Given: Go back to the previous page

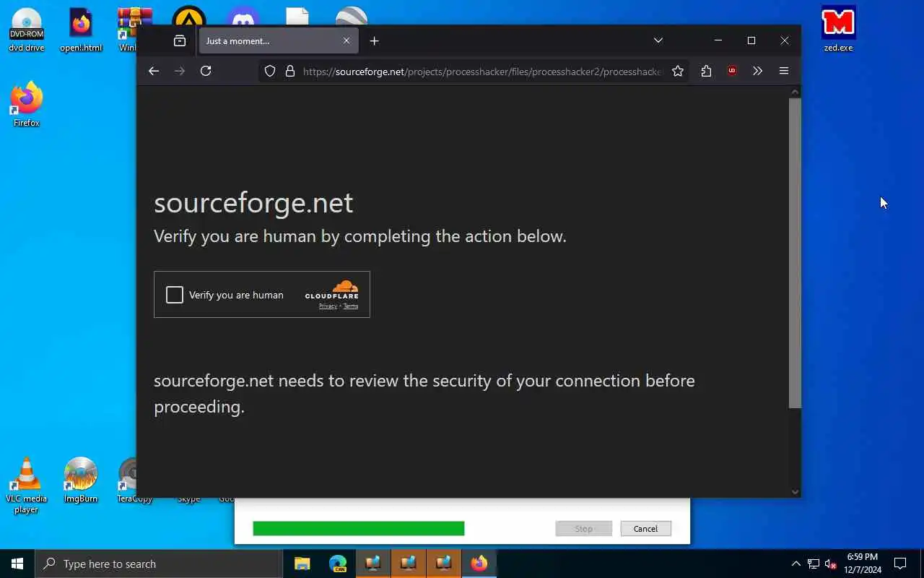Looking at the screenshot, I should [x=154, y=71].
